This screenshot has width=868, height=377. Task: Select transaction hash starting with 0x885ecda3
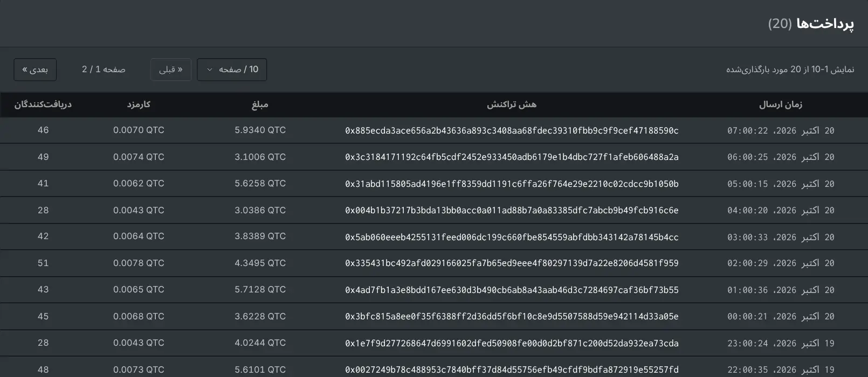click(512, 130)
